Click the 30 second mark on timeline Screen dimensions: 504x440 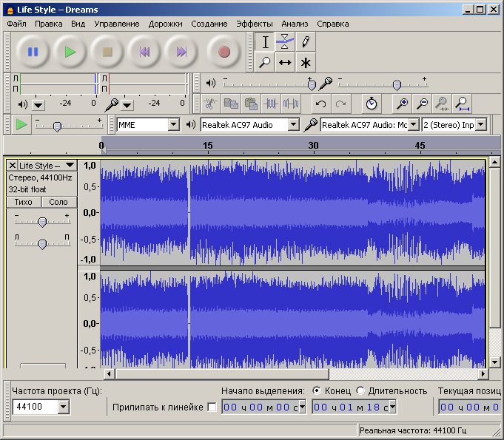(x=313, y=146)
